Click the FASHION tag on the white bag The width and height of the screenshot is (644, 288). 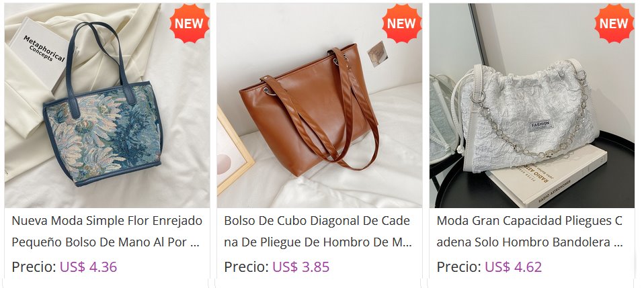click(541, 125)
